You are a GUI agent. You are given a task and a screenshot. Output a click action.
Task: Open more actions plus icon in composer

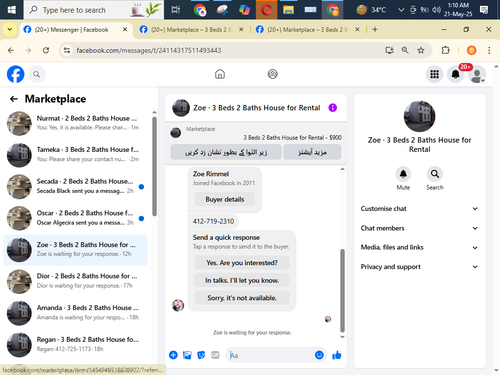pos(173,355)
